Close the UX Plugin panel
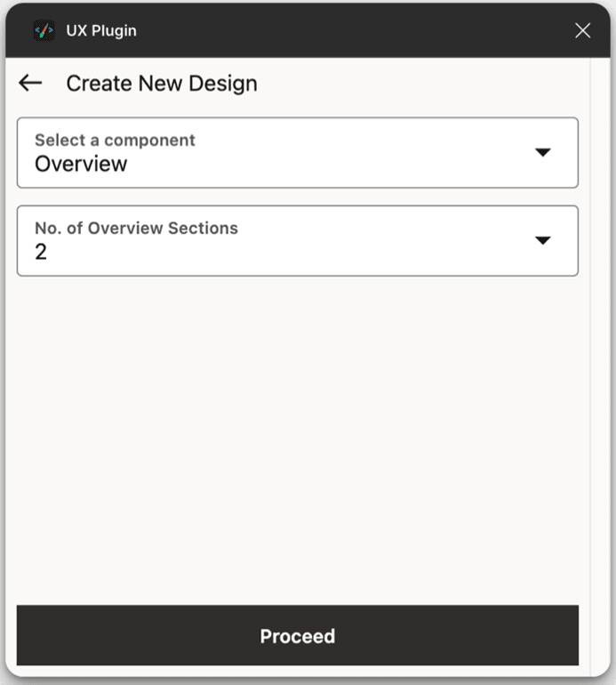 582,31
